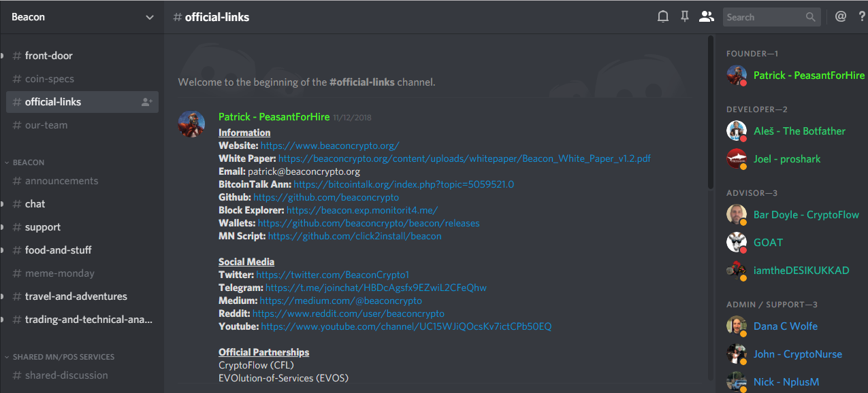868x393 pixels.
Task: Open notification settings bell icon
Action: tap(663, 17)
